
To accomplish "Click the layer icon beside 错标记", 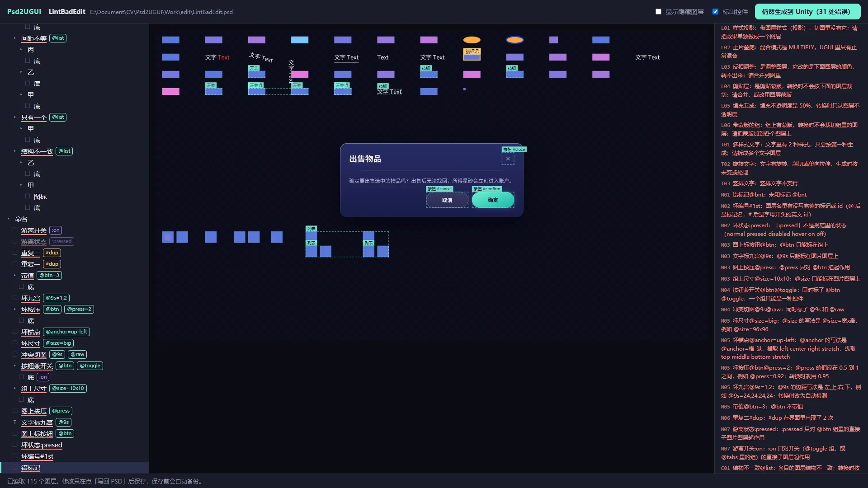I will (15, 467).
